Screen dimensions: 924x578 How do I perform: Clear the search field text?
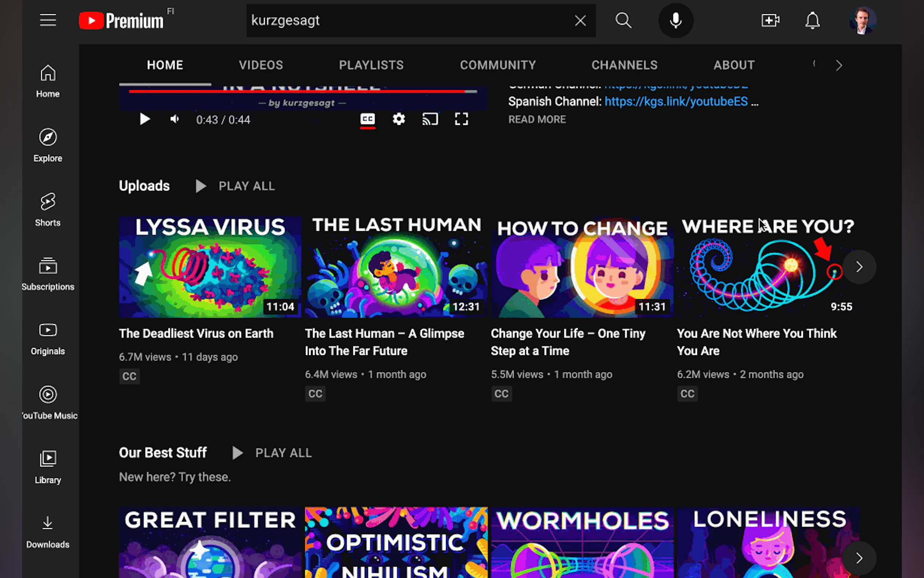[580, 21]
